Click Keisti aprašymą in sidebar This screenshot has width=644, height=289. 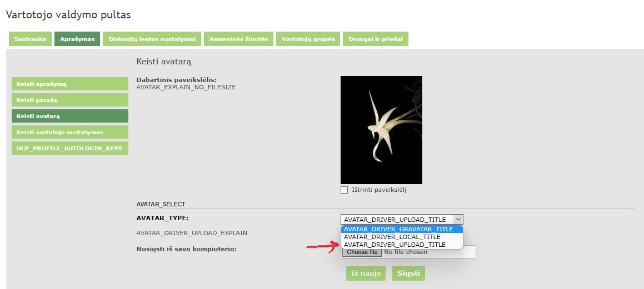(70, 84)
